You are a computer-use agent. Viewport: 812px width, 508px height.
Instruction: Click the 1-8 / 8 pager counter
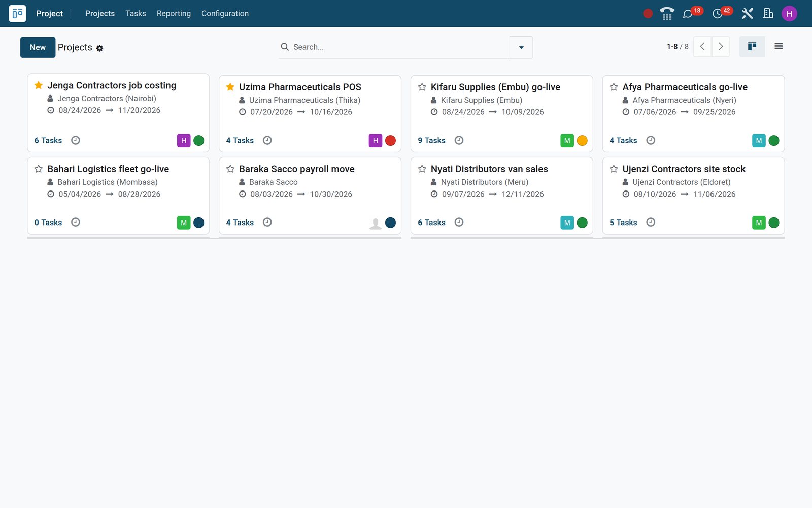coord(678,47)
